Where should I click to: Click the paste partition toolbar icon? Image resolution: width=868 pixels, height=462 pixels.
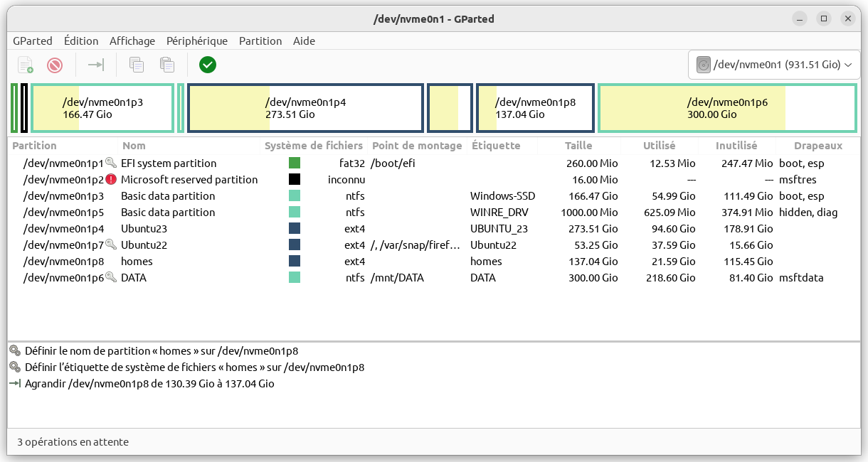click(167, 65)
